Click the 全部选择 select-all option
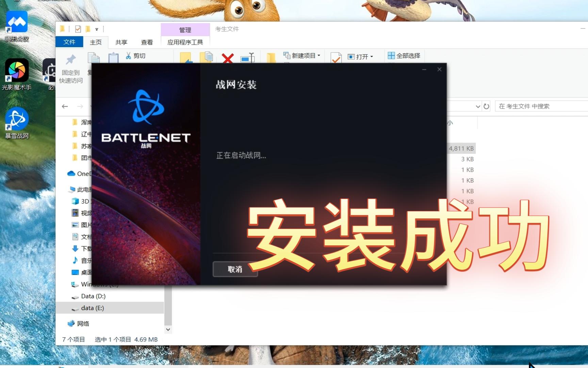Screen dimensions: 588x368 [404, 56]
